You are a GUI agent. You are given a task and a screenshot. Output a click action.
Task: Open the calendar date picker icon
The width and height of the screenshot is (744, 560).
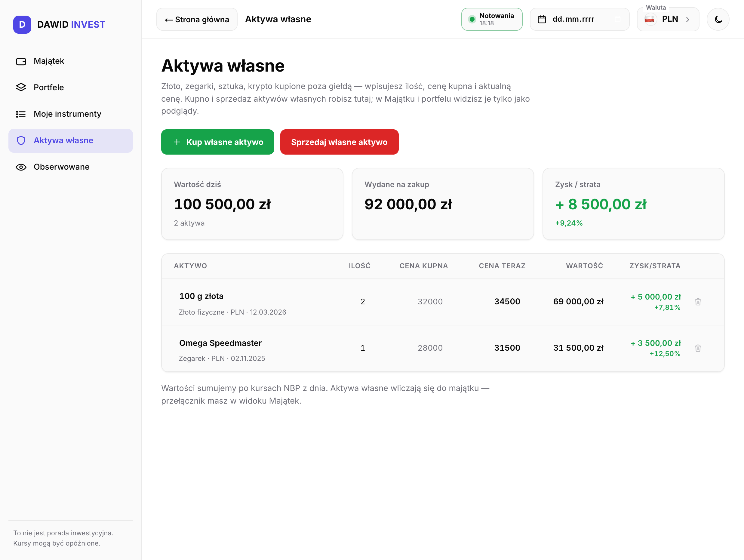click(x=542, y=20)
